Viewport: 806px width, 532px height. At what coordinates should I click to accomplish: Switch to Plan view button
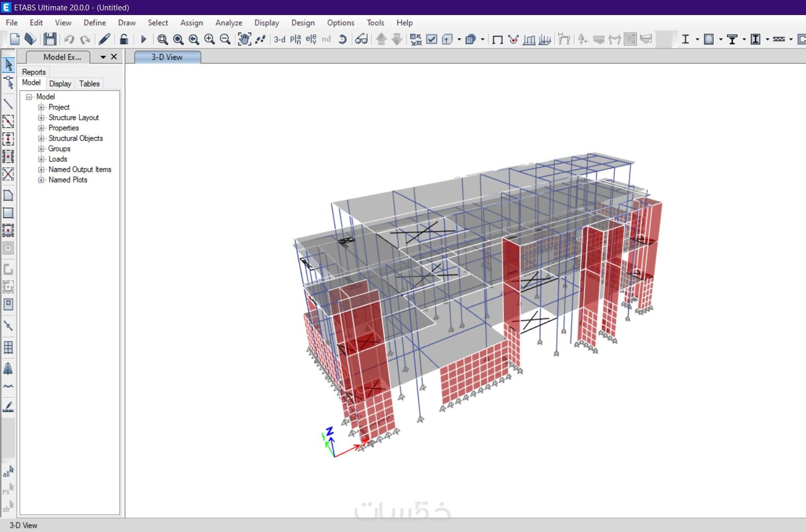(295, 39)
